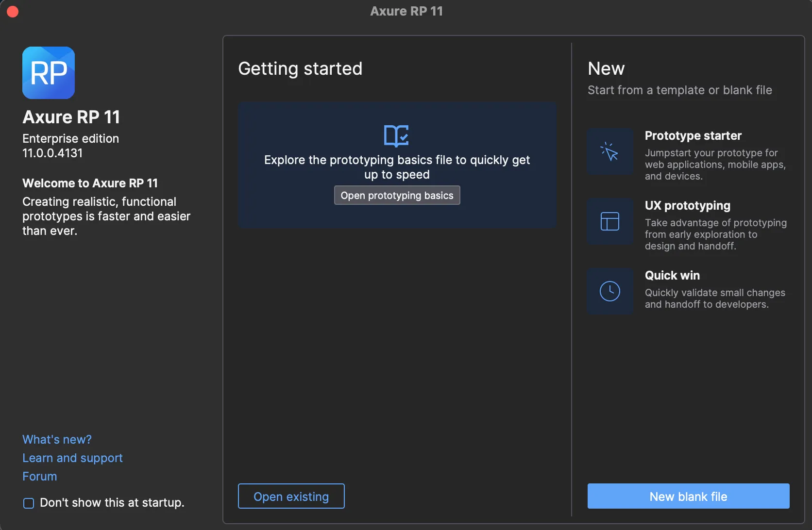Click the Getting started heading
Viewport: 812px width, 530px height.
[300, 68]
